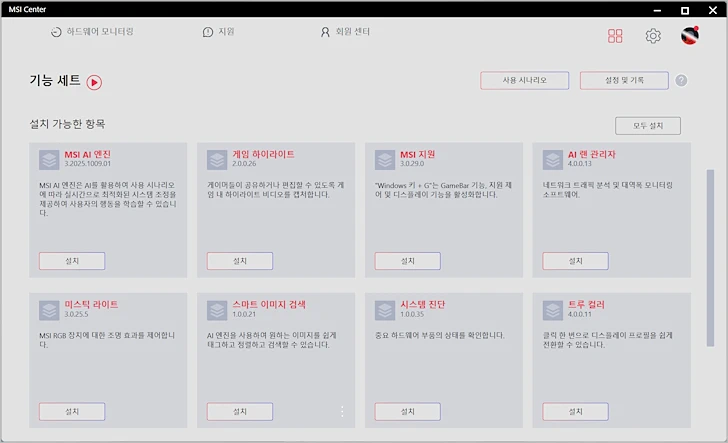Click the 시스템 진단 layers icon
728x443 pixels.
385,311
